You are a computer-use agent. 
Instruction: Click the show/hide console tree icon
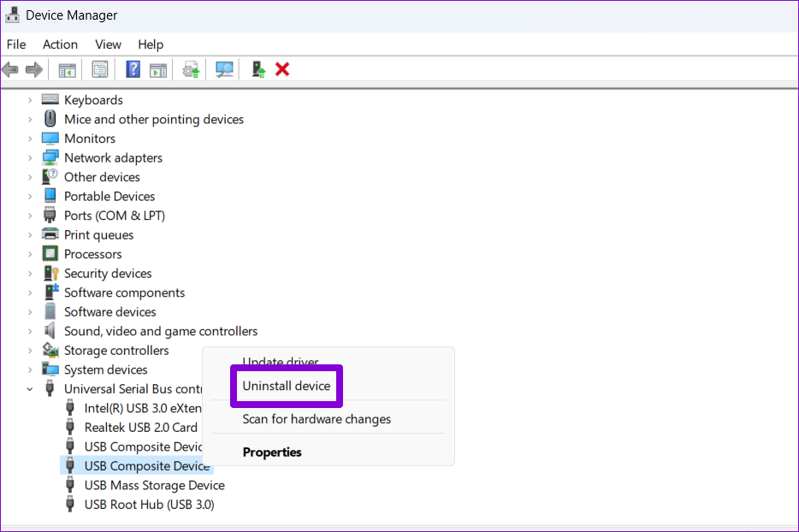pyautogui.click(x=68, y=69)
